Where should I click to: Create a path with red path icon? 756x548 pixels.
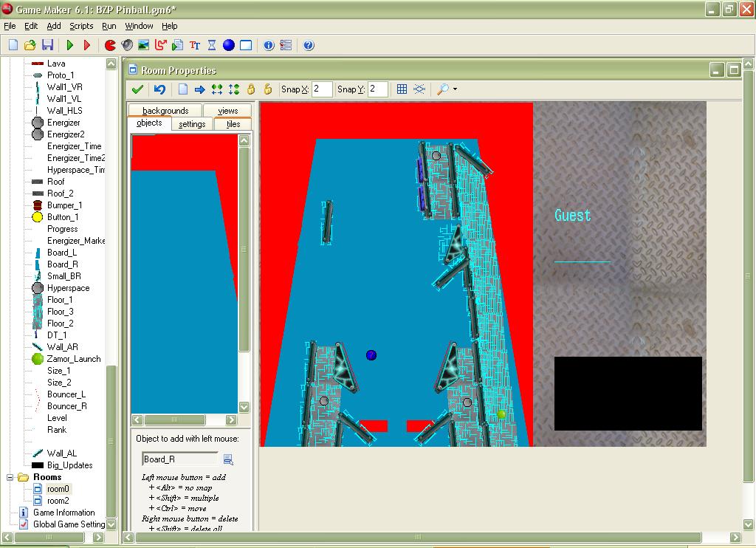[160, 45]
